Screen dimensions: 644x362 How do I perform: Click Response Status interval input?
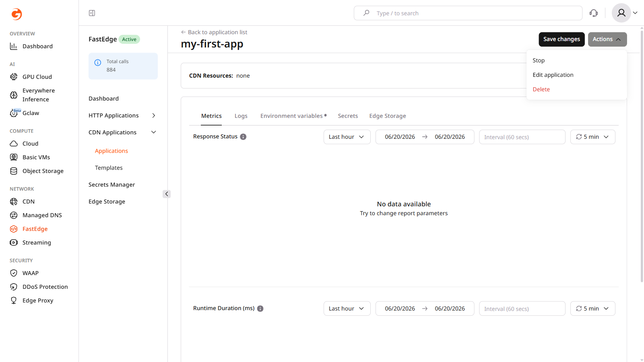pos(522,137)
